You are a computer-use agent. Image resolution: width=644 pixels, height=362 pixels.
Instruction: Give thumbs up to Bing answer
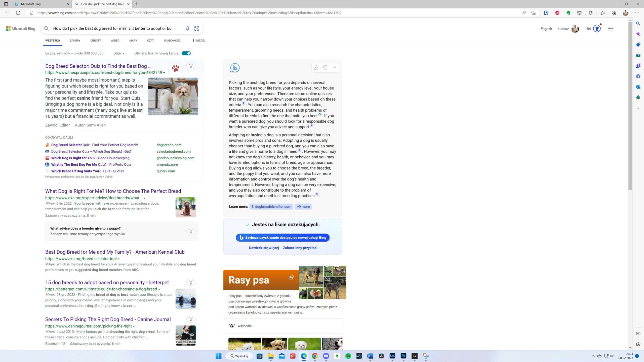(x=316, y=68)
